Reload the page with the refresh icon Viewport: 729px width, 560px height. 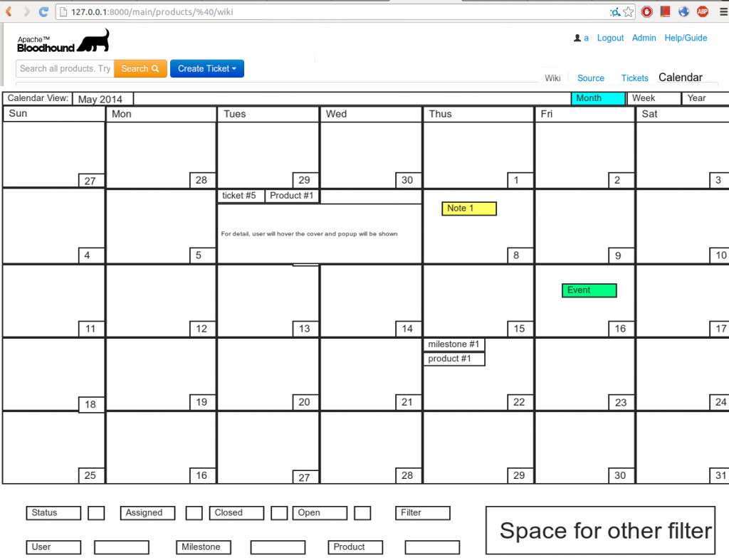click(43, 11)
